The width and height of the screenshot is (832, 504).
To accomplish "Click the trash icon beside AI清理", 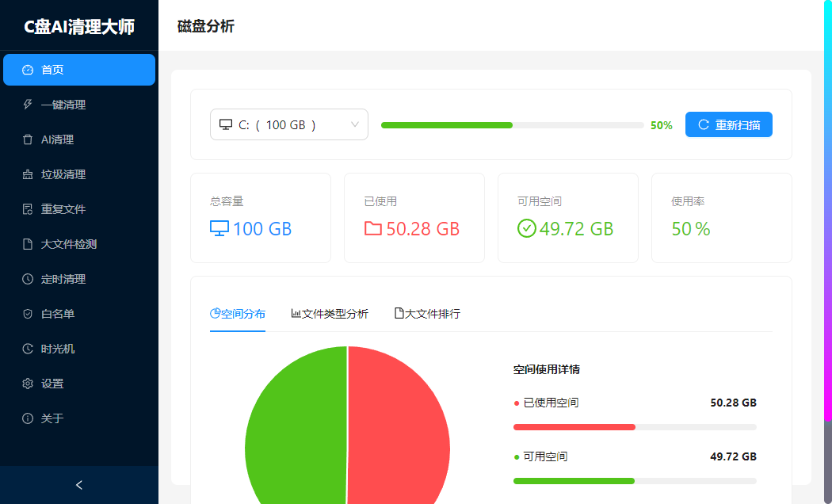I will click(28, 139).
